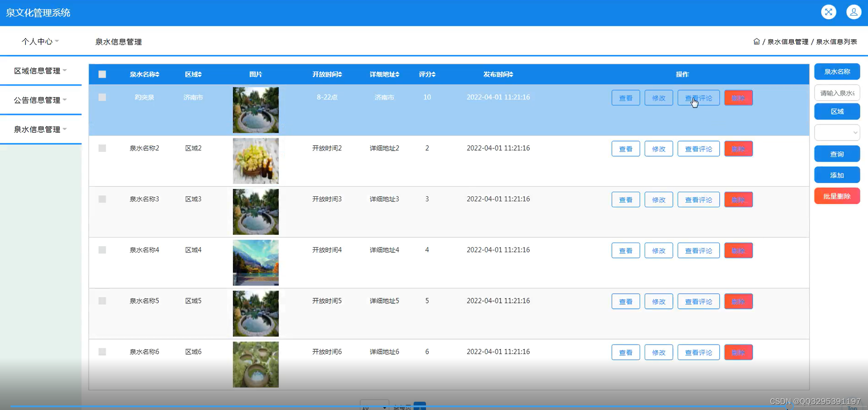Delete the 趵突泉 row
The image size is (868, 410).
738,98
